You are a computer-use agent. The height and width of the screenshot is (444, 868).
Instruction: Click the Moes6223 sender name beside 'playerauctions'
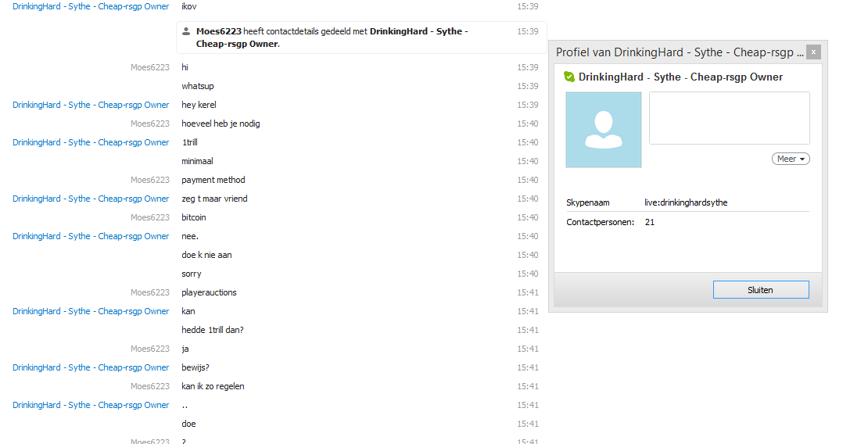click(150, 292)
